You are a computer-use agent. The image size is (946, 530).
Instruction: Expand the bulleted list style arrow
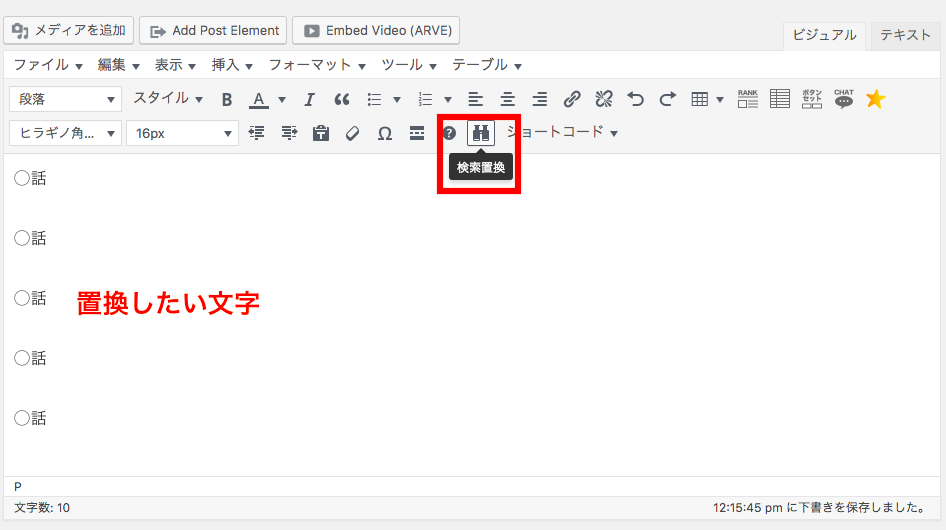[x=397, y=100]
